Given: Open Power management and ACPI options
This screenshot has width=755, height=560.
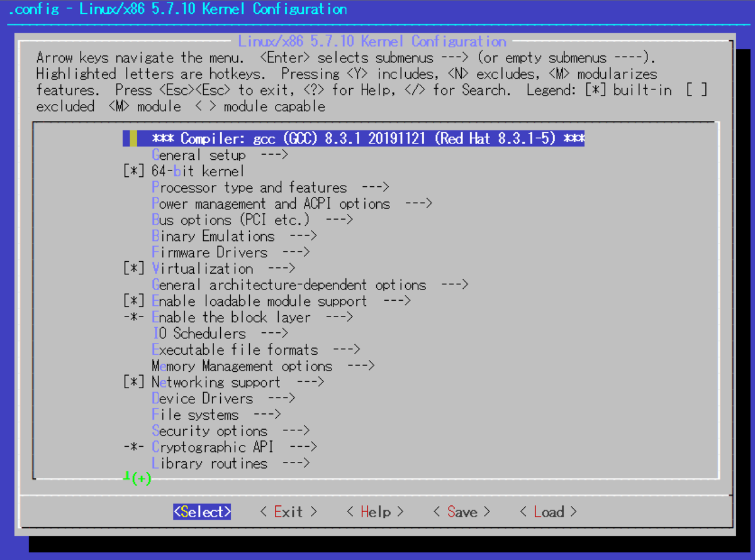Looking at the screenshot, I should coord(293,204).
